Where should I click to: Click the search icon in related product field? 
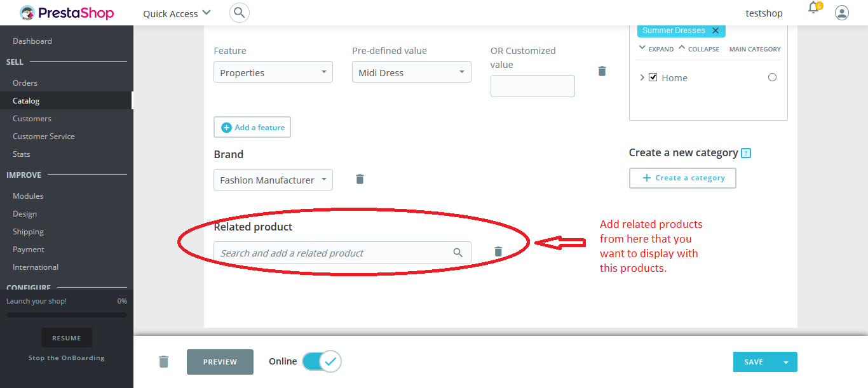click(458, 253)
